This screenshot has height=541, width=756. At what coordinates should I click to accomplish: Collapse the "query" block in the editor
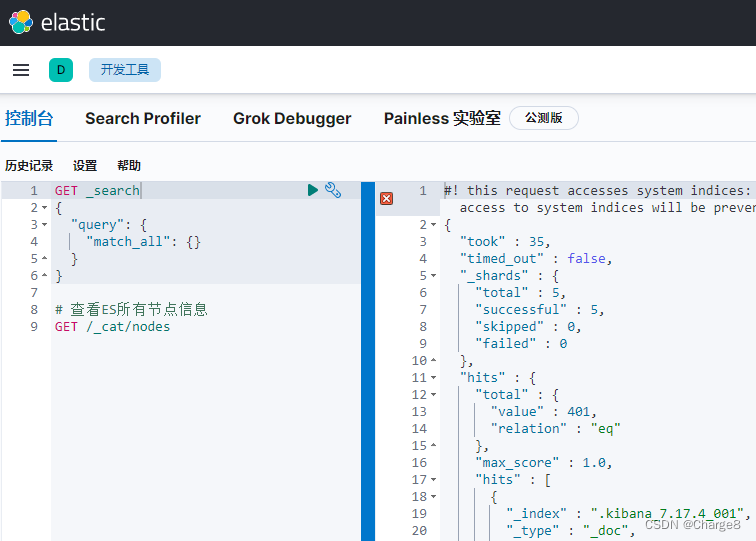click(44, 225)
